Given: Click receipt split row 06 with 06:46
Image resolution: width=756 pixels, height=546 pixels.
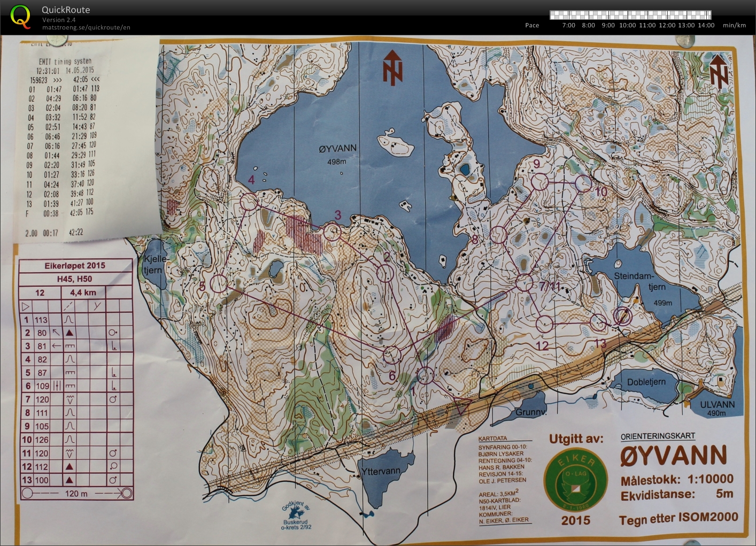Looking at the screenshot, I should click(x=63, y=136).
